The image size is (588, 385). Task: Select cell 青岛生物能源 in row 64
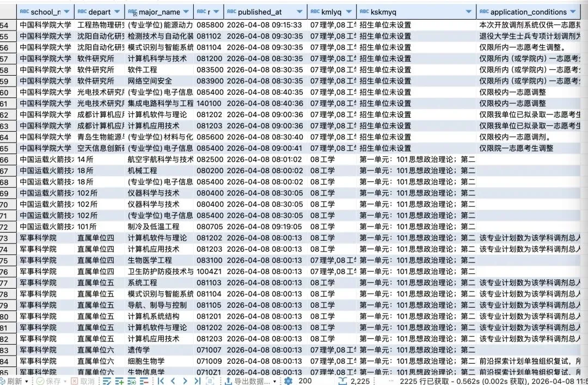point(100,137)
